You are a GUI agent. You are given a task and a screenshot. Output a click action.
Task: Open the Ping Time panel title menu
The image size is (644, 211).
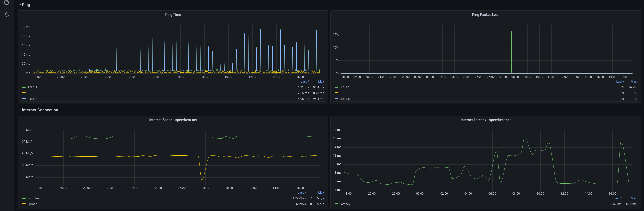tap(173, 15)
